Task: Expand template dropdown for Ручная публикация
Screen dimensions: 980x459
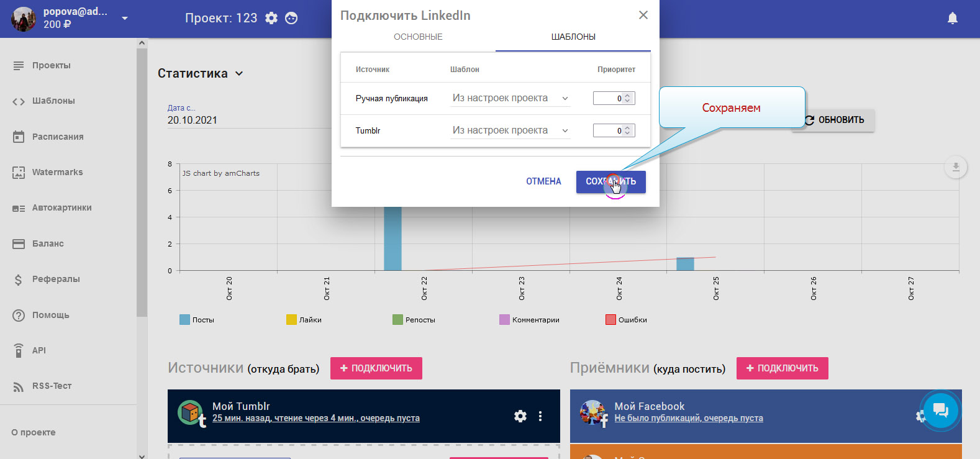Action: pos(509,98)
